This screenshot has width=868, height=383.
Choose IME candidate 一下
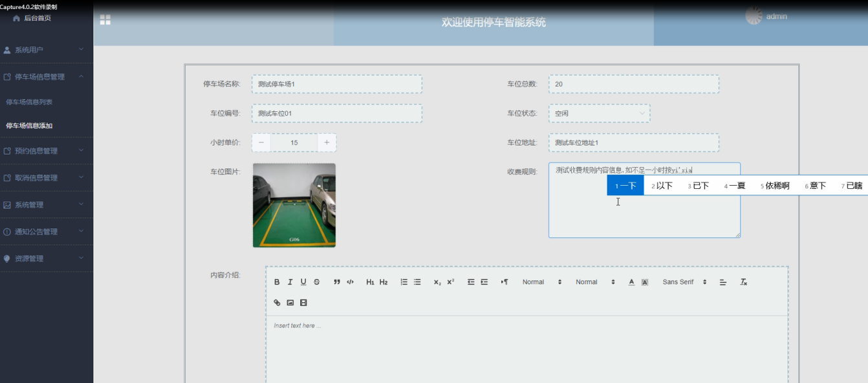[625, 186]
